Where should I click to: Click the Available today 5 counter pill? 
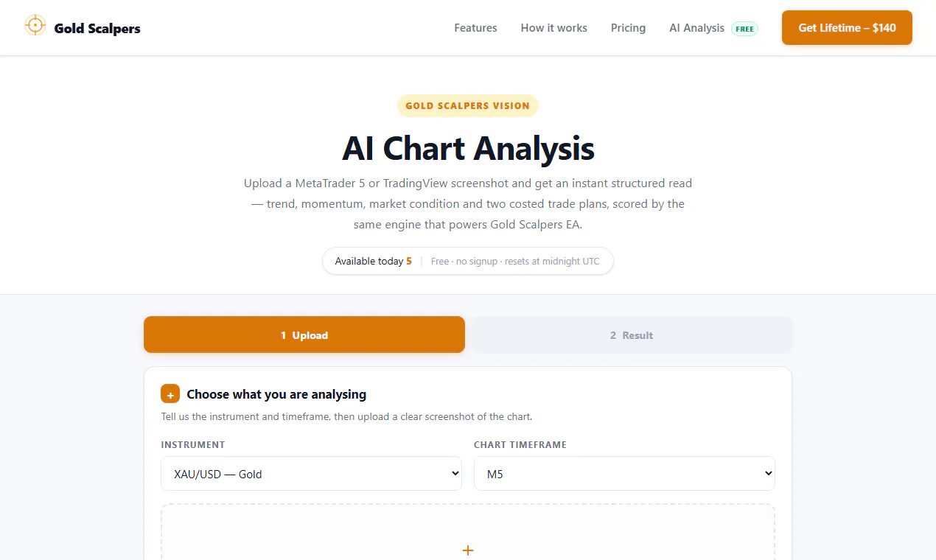click(467, 261)
